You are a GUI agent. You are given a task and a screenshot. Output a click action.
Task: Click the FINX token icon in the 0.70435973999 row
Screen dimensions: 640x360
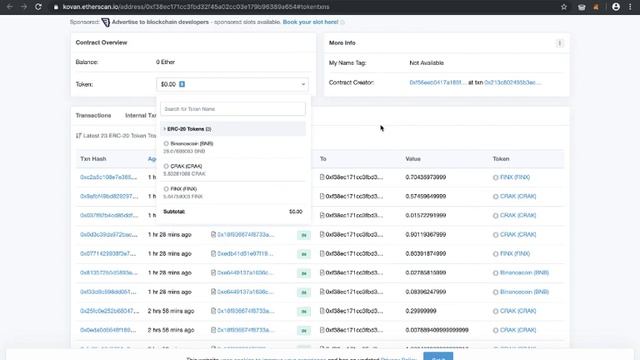click(x=496, y=178)
